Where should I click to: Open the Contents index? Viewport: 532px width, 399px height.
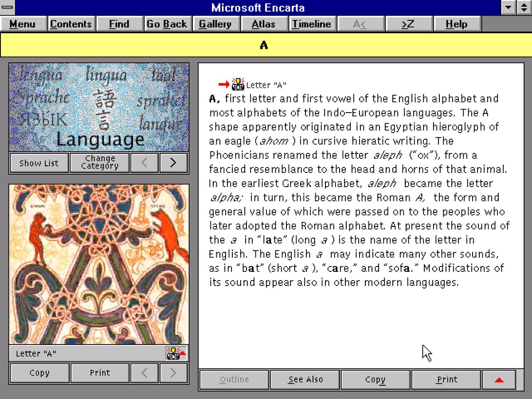71,24
